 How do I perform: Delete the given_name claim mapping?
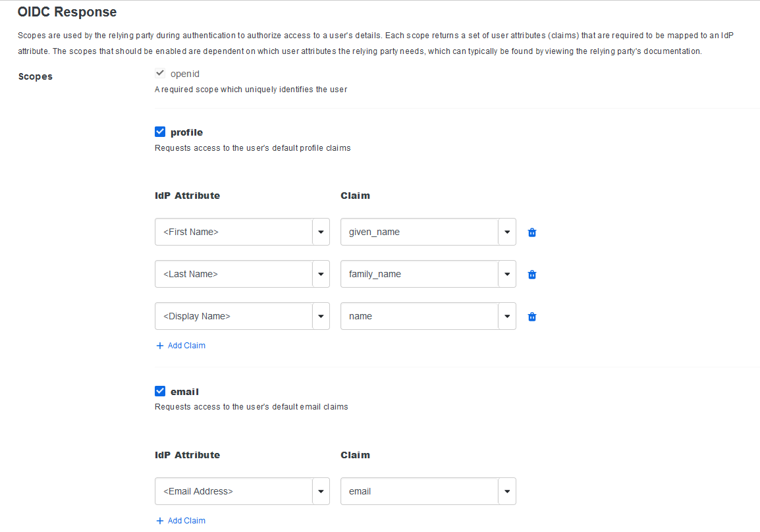[x=531, y=232]
